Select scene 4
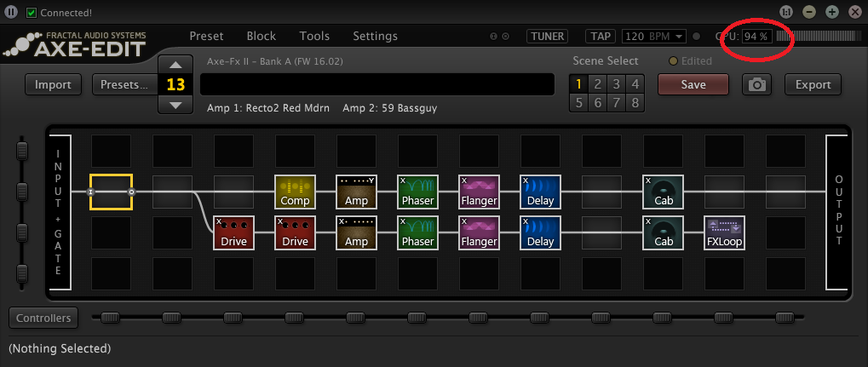This screenshot has width=868, height=367. [x=635, y=84]
